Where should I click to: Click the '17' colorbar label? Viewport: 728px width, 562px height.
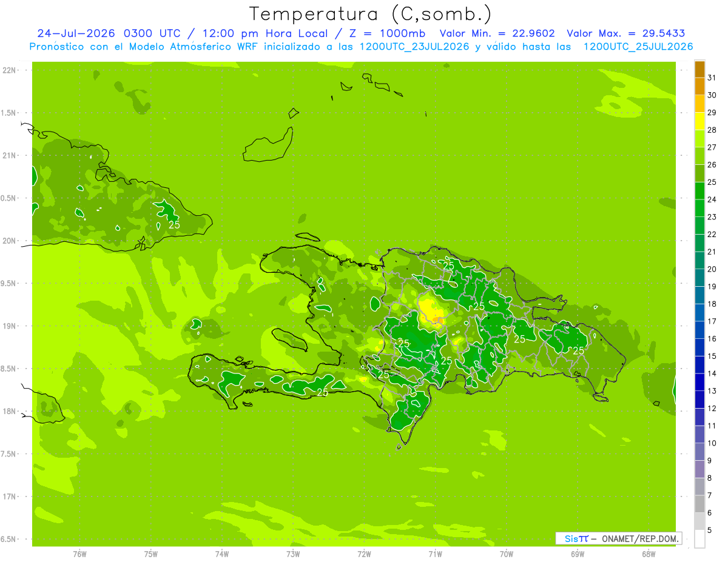click(712, 321)
